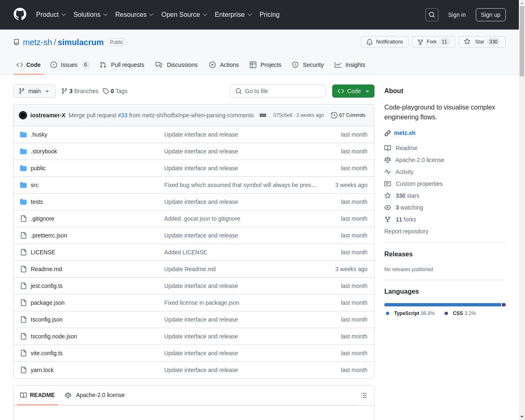Screen dimensions: 525x420
Task: Click the iostreamer-X avatar
Action: point(23,115)
